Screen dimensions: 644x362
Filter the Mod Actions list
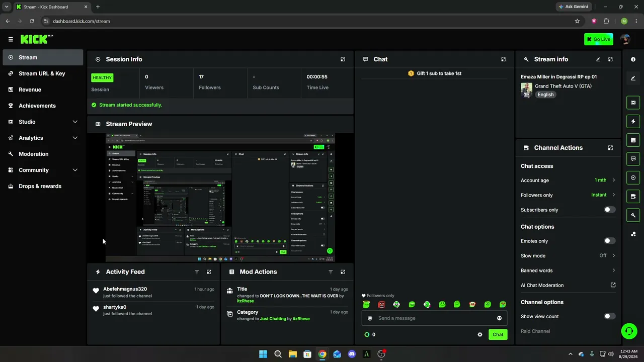tap(331, 272)
